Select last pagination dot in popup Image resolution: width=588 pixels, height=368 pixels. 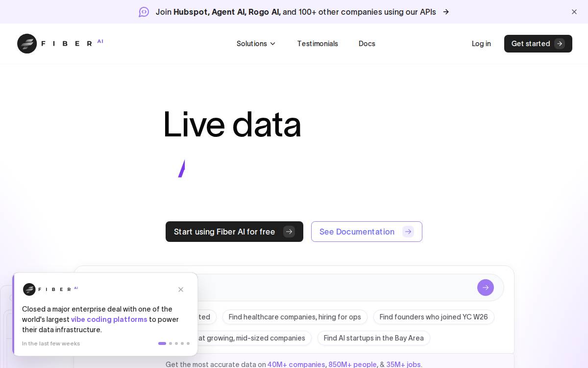pyautogui.click(x=188, y=343)
